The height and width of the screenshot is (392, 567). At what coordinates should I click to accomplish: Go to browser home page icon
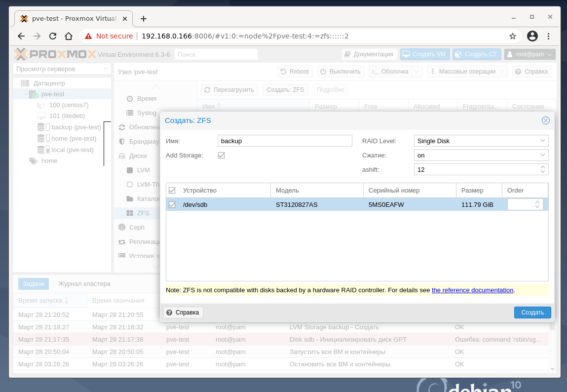tap(69, 36)
